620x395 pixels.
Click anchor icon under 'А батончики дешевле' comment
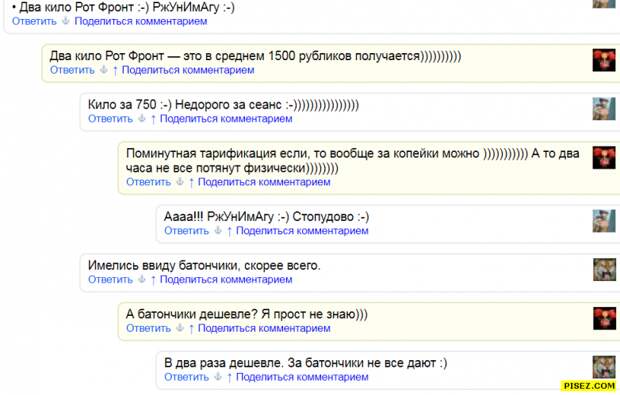click(x=180, y=328)
